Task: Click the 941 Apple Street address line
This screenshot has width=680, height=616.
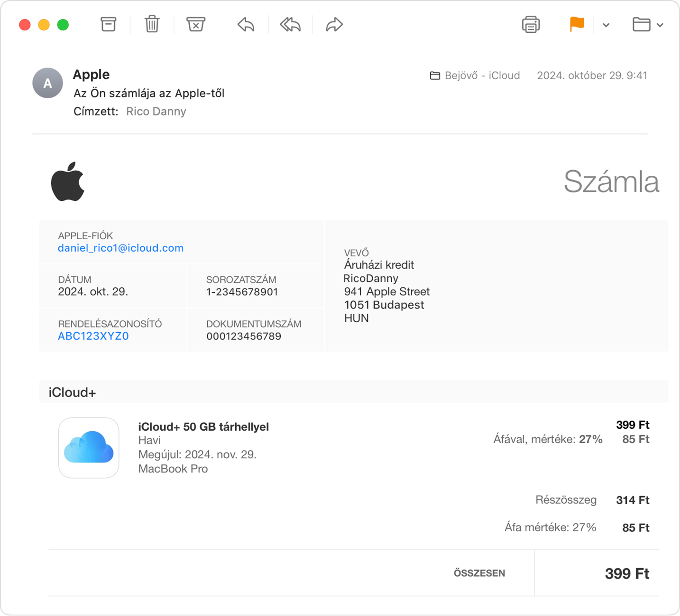Action: pos(387,292)
